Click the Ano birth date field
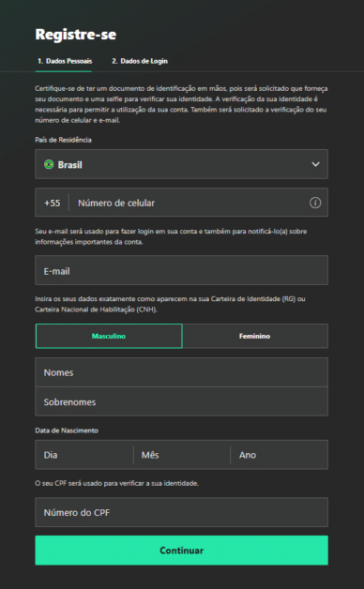This screenshot has width=364, height=589. pos(280,455)
